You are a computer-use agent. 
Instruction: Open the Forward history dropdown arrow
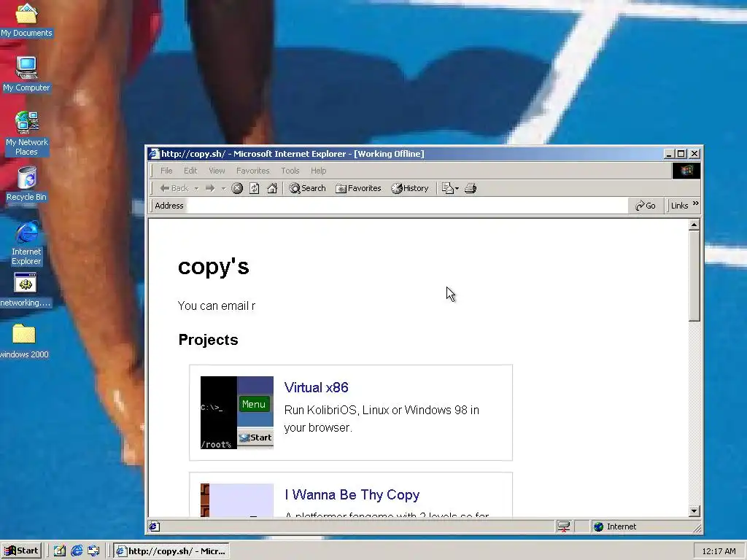[x=223, y=189]
